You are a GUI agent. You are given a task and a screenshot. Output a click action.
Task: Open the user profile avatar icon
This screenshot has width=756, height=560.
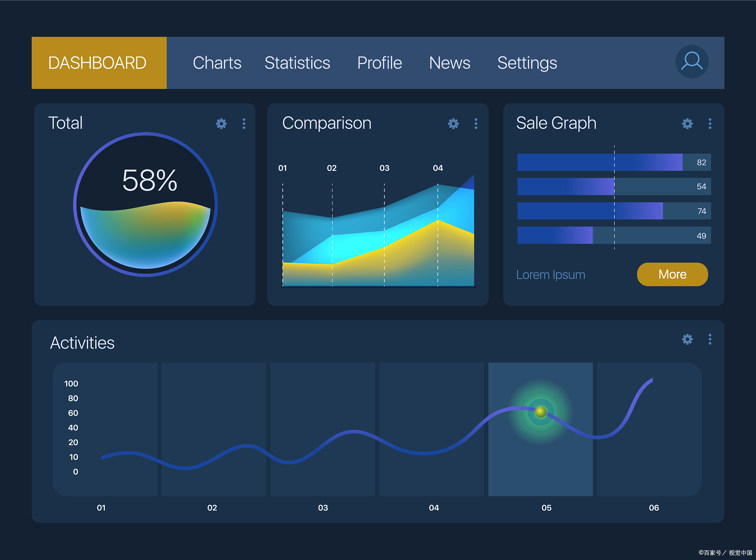(x=691, y=61)
